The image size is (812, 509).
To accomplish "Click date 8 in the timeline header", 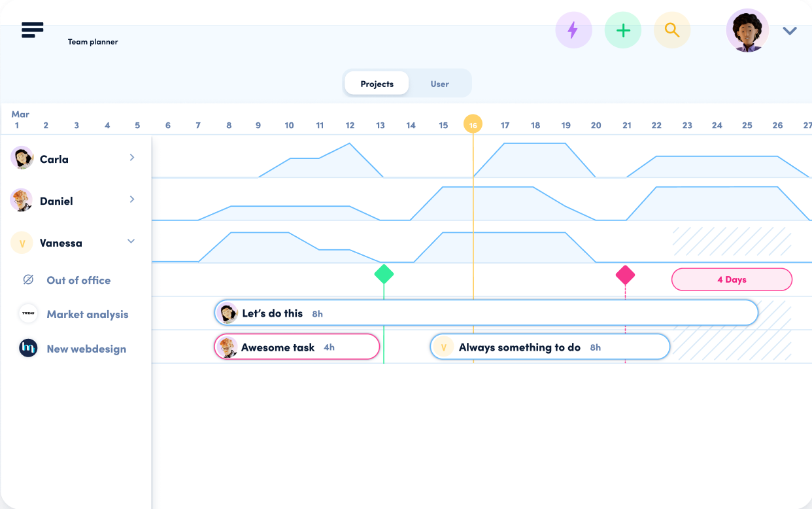I will 229,125.
